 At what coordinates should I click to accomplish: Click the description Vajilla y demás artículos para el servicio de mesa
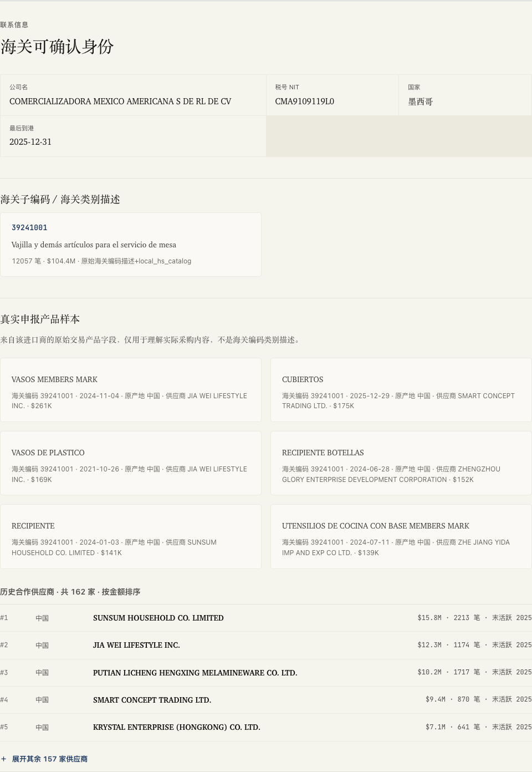point(94,245)
